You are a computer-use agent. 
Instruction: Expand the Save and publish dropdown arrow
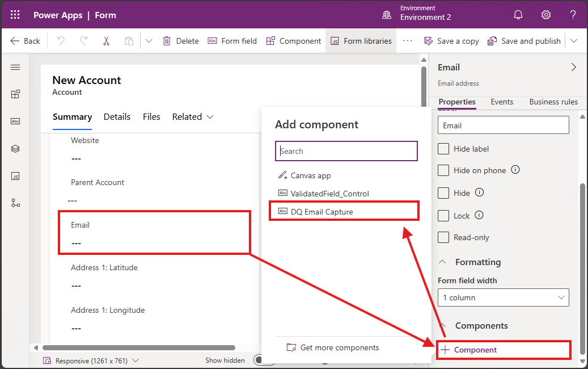pos(574,41)
